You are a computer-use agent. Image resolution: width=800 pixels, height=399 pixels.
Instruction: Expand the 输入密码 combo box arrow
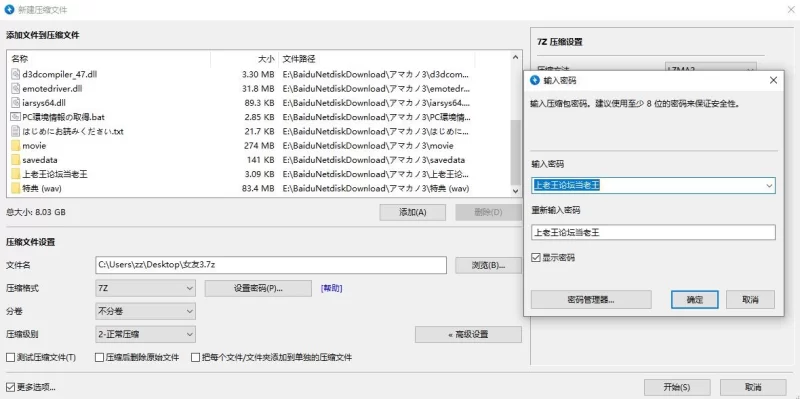(769, 186)
